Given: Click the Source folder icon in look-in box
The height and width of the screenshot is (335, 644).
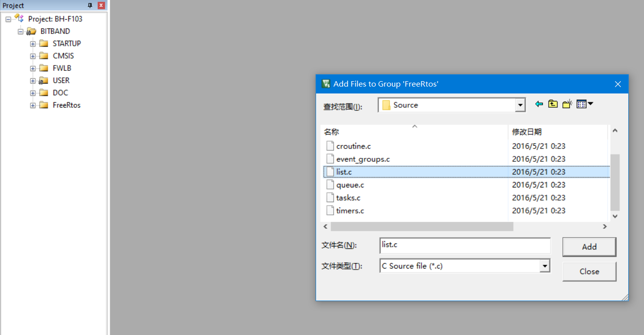Looking at the screenshot, I should point(386,105).
